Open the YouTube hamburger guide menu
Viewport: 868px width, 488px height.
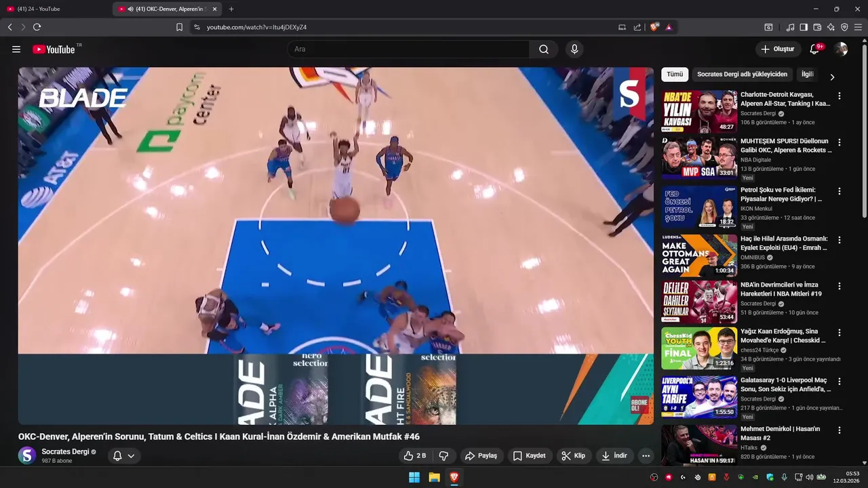(16, 49)
